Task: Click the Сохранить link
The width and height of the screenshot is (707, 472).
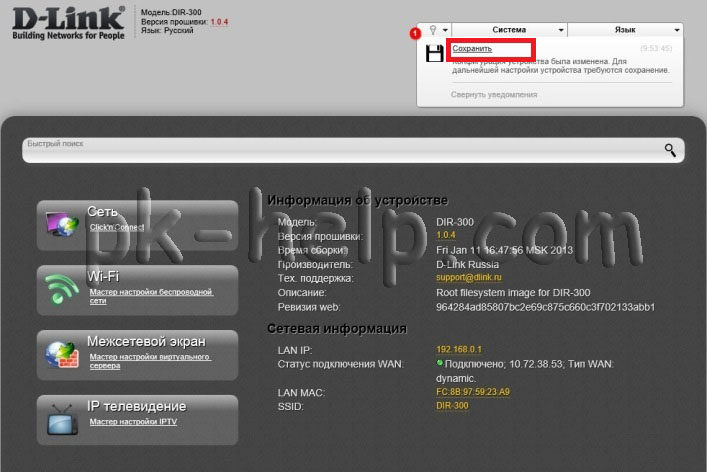Action: coord(472,49)
